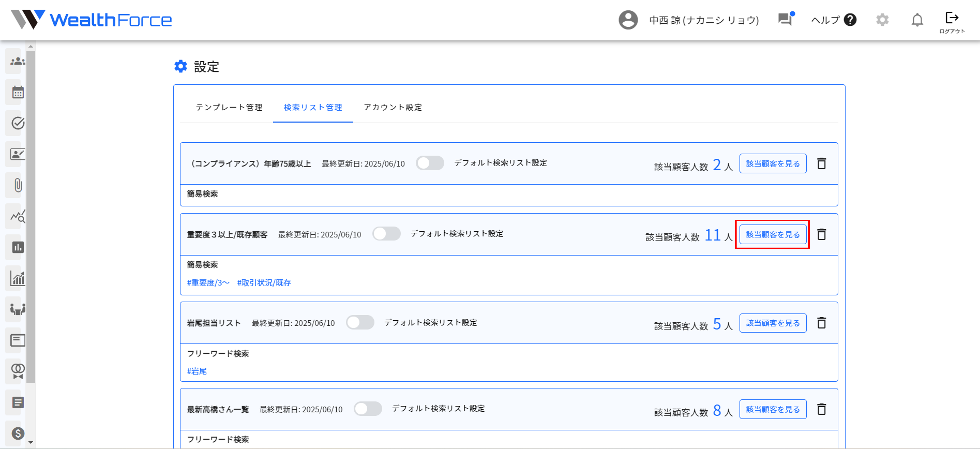Open the paperclip attachments icon in sidebar

point(18,185)
